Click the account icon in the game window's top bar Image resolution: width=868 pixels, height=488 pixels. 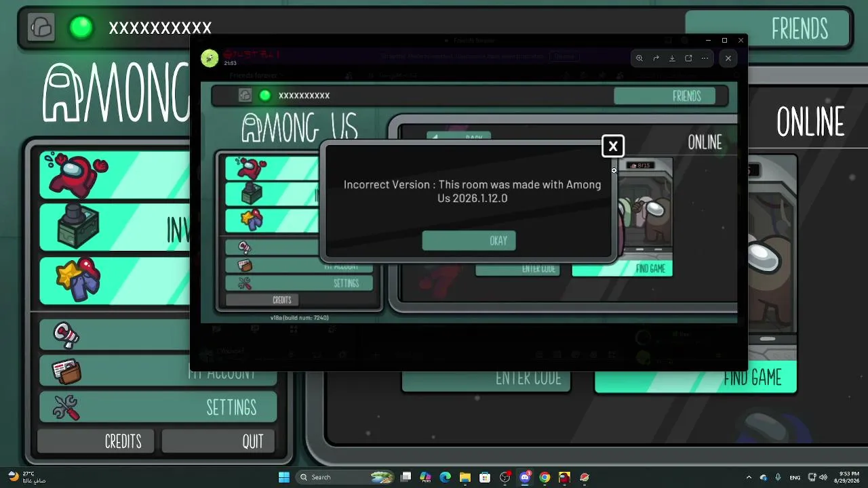(41, 28)
